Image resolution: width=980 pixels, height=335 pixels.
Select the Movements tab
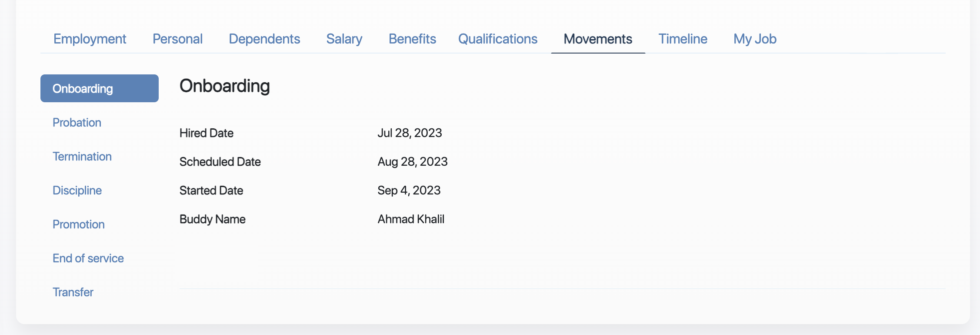click(x=598, y=39)
